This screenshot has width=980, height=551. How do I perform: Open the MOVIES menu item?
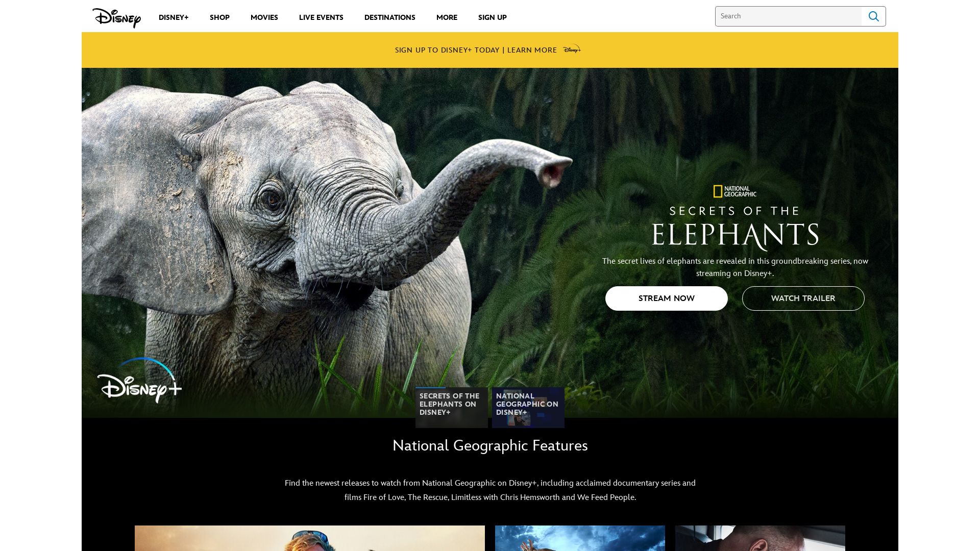point(264,17)
